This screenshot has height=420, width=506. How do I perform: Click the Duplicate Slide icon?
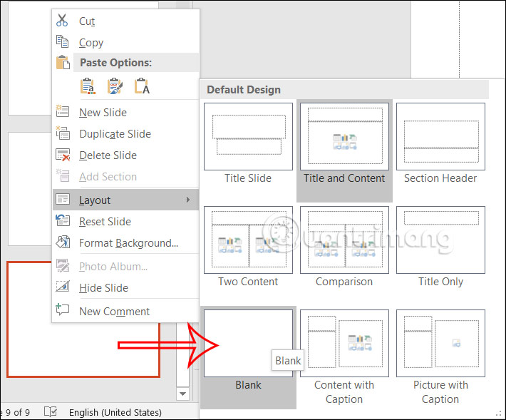pyautogui.click(x=62, y=133)
